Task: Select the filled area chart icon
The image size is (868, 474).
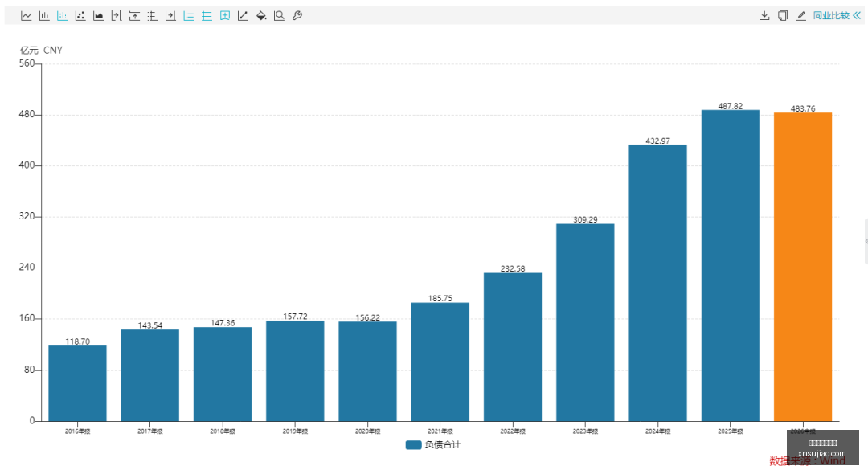Action: coord(99,16)
